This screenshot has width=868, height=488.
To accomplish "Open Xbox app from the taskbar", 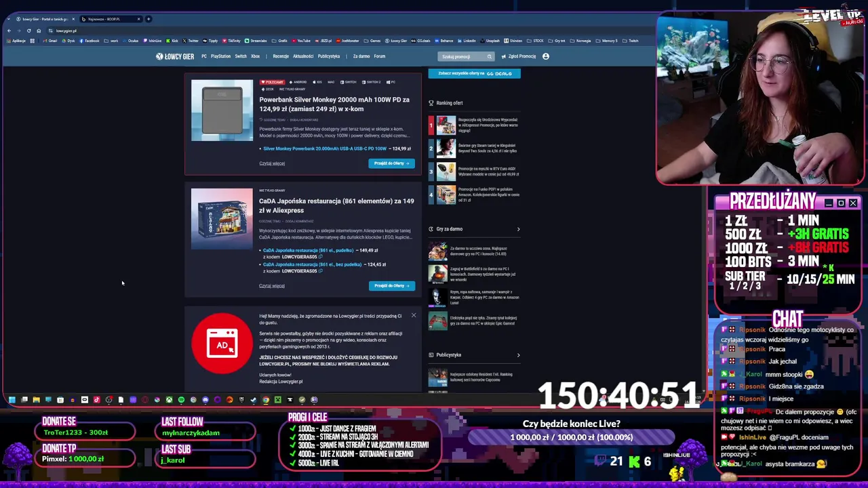I will point(169,400).
